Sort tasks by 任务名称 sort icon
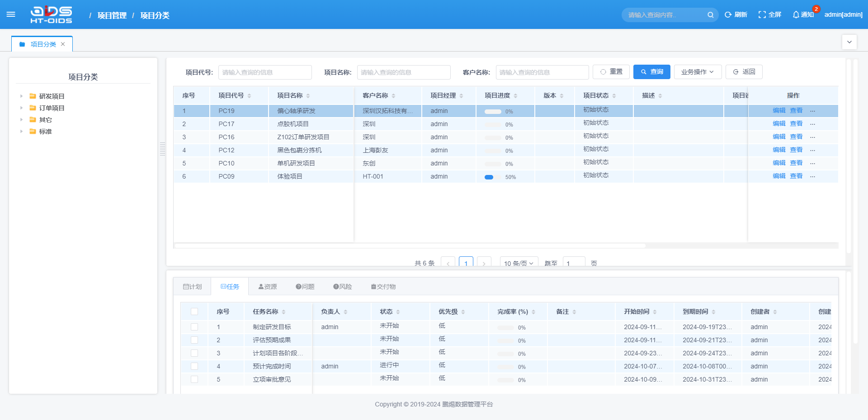Screen dimensions: 868x420 coord(283,312)
